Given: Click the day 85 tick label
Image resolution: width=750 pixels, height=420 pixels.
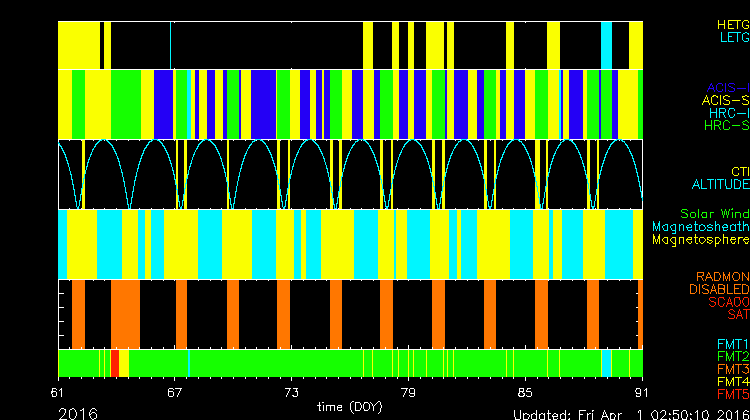Looking at the screenshot, I should click(x=524, y=391).
